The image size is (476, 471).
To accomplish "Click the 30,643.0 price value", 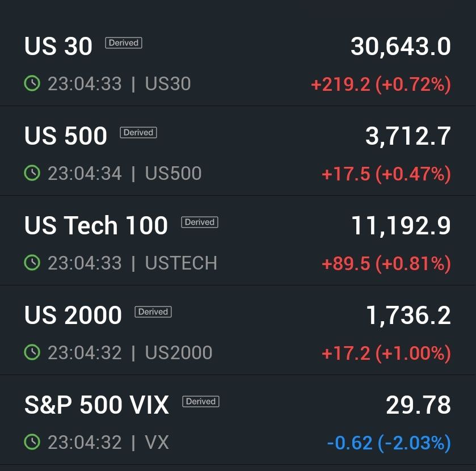I will point(401,47).
